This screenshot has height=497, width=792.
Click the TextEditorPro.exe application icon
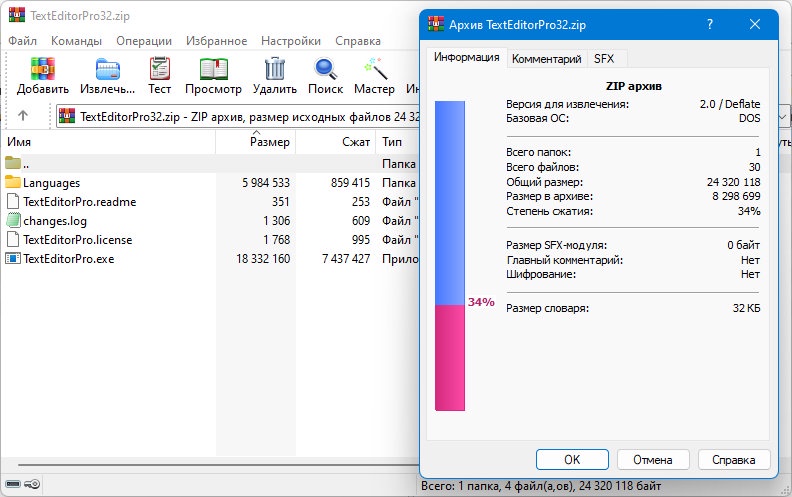(x=13, y=259)
